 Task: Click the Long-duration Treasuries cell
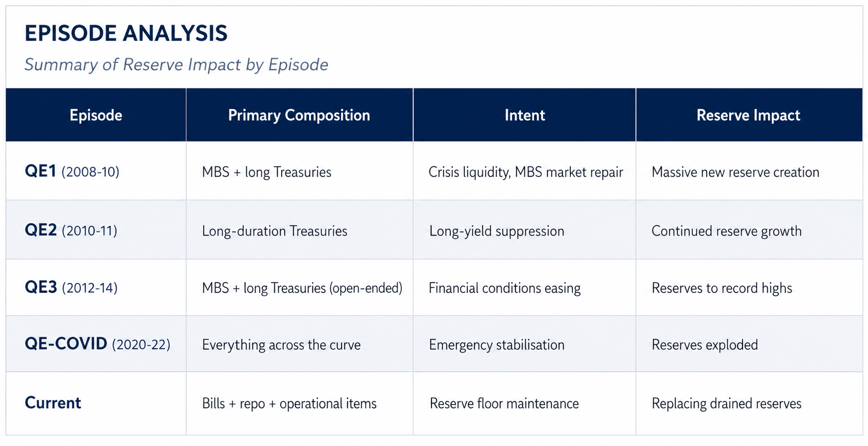274,231
